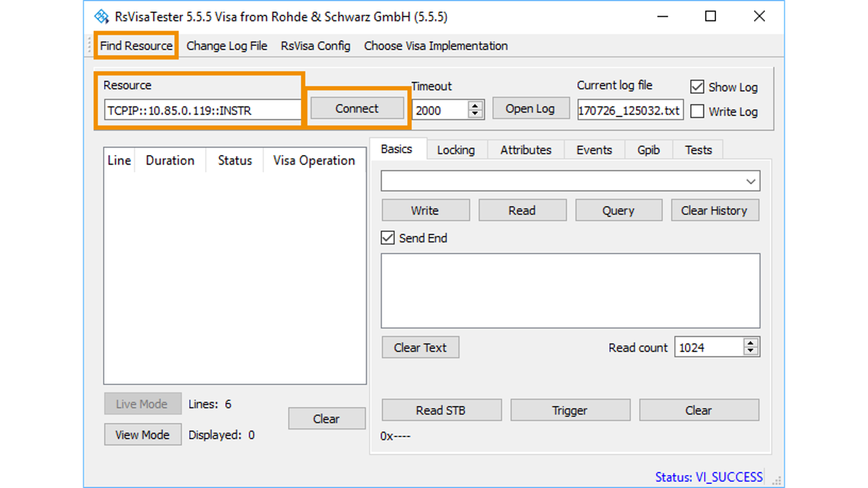Viewport: 868px width, 488px height.
Task: Click the Read STB button
Action: [441, 410]
